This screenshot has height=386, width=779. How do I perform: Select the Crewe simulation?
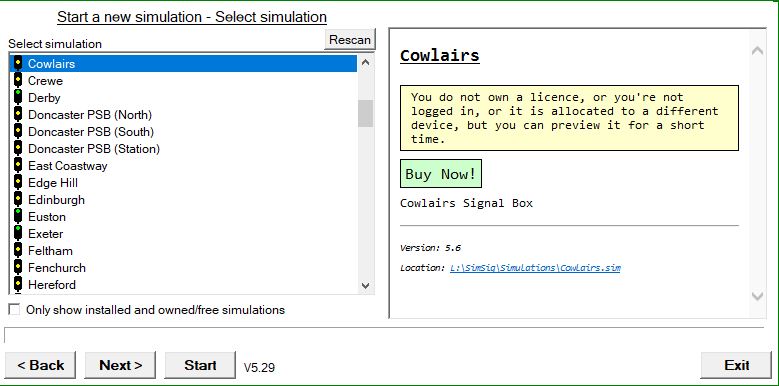tap(183, 80)
